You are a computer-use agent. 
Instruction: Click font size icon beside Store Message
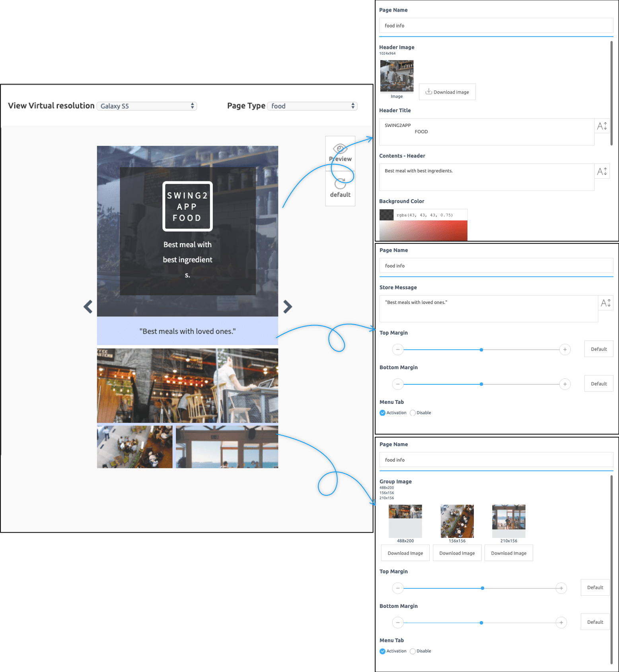(605, 303)
